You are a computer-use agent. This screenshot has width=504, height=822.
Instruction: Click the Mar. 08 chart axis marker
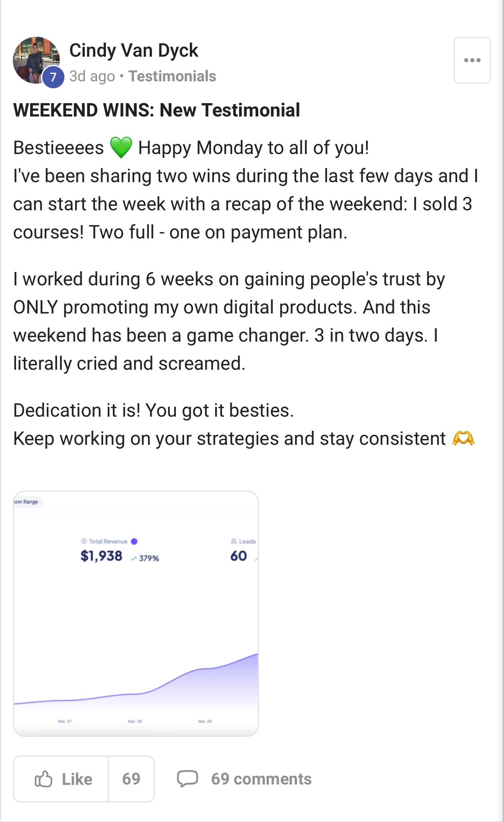click(135, 721)
